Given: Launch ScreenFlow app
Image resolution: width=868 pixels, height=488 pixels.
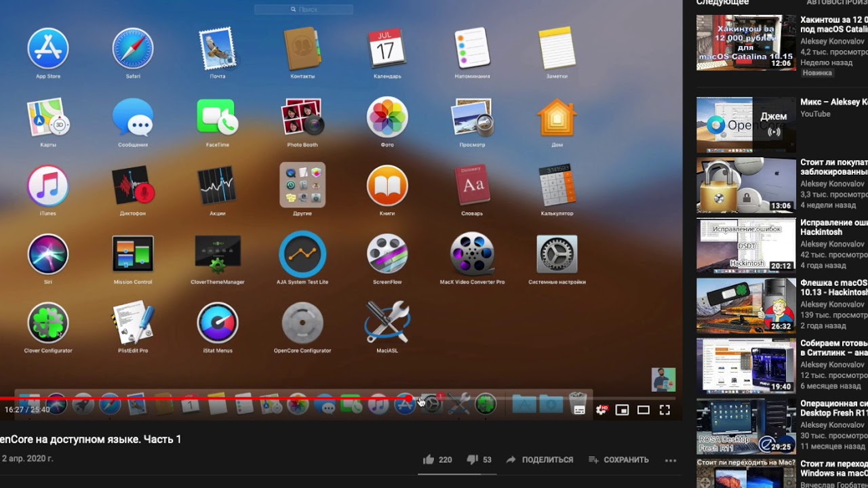Looking at the screenshot, I should [x=387, y=254].
